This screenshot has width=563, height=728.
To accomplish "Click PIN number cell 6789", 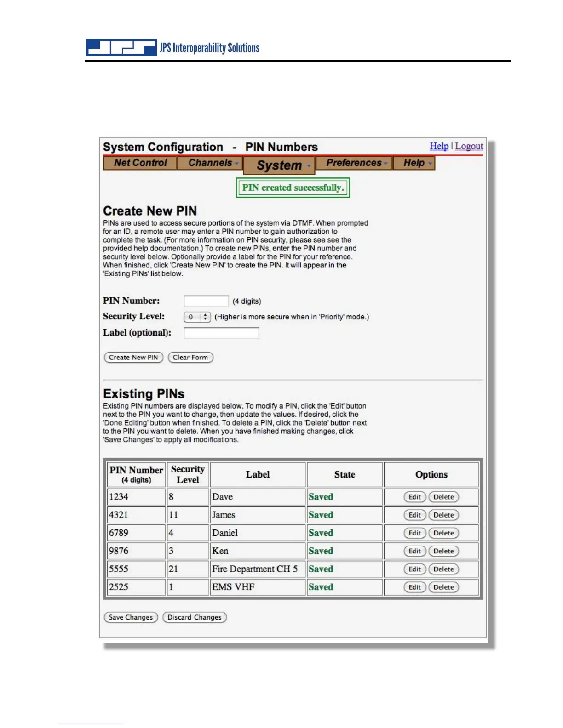I will [136, 533].
